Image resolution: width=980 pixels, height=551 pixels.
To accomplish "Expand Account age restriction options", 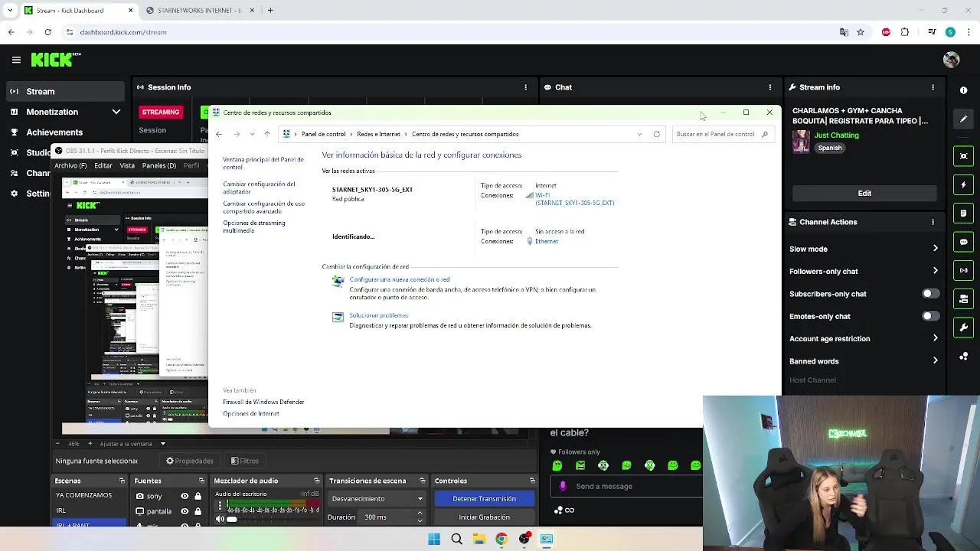I will click(935, 338).
